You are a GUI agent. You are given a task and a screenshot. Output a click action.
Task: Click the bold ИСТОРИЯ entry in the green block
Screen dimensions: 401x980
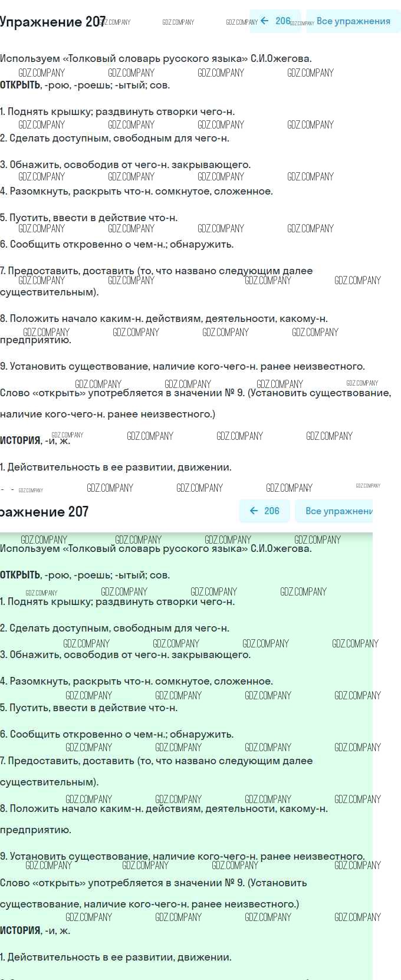(20, 930)
